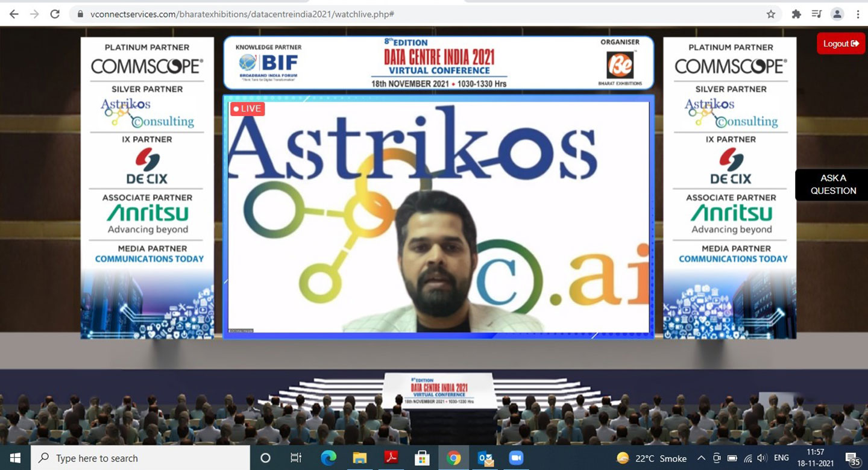Click the browser forward arrow

34,14
